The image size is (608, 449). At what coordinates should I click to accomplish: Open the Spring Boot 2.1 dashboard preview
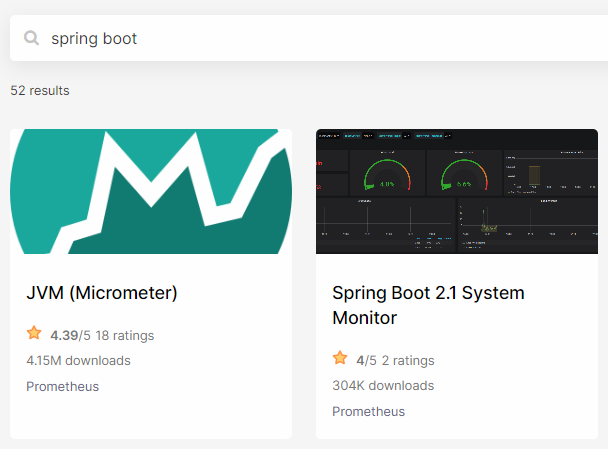click(x=457, y=192)
